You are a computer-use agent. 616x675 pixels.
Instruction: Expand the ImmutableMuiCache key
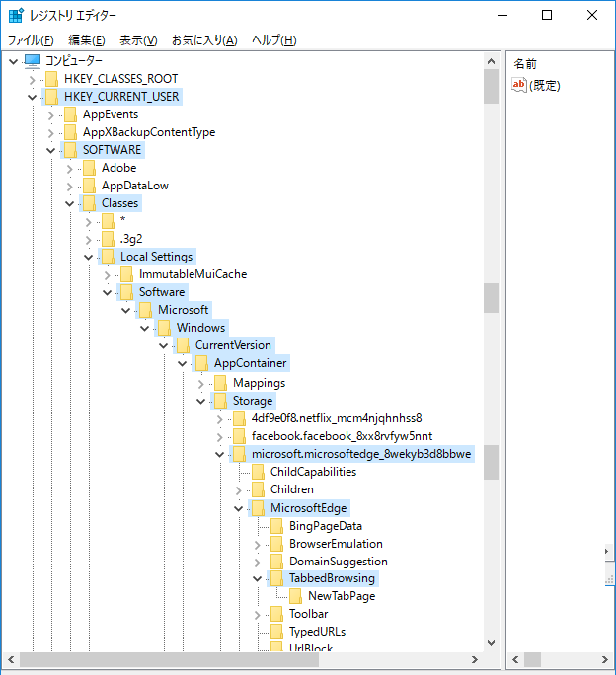pos(107,275)
